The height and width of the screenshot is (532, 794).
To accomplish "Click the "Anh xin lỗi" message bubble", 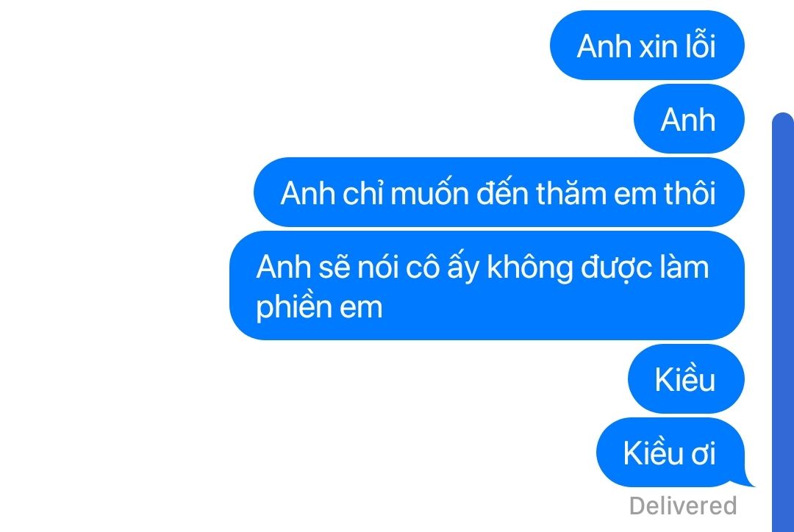I will pos(647,45).
